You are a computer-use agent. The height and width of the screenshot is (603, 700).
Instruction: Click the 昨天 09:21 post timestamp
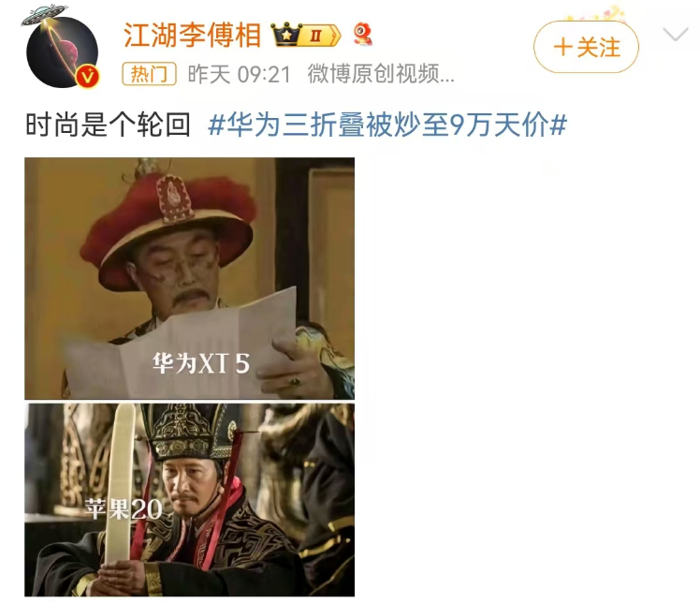tap(240, 74)
